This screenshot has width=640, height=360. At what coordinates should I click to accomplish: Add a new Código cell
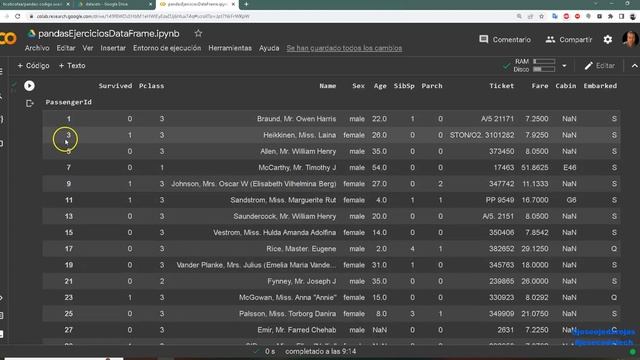coord(33,66)
